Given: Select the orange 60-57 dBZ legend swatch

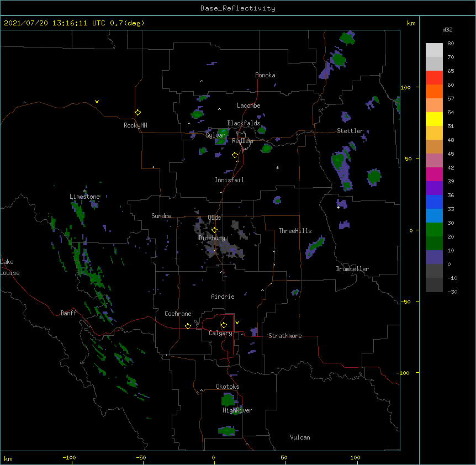Looking at the screenshot, I should click(434, 91).
